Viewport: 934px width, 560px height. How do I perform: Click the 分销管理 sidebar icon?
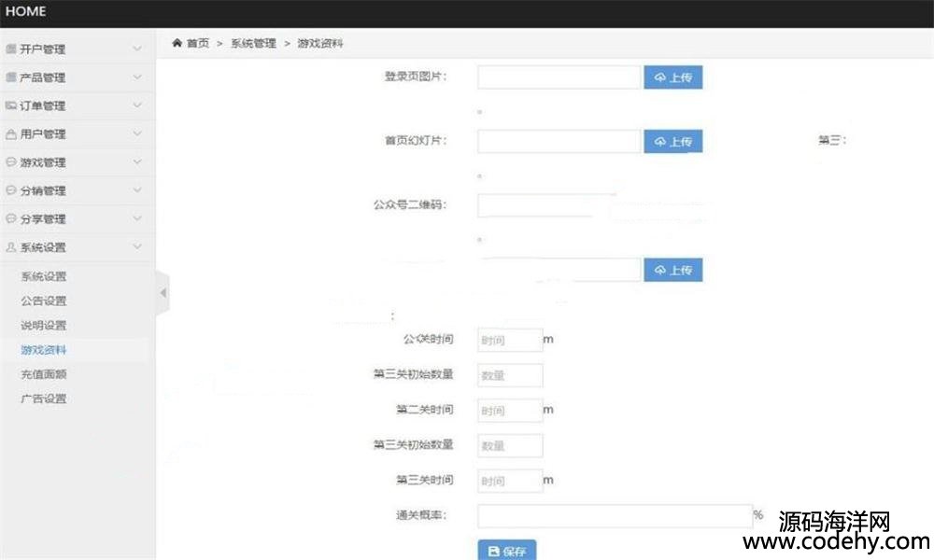[10, 190]
